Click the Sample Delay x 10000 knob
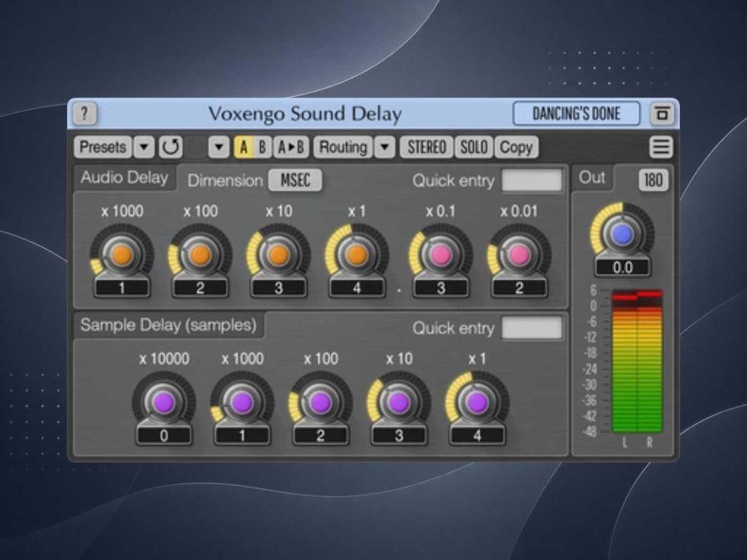The height and width of the screenshot is (560, 747). [x=164, y=402]
